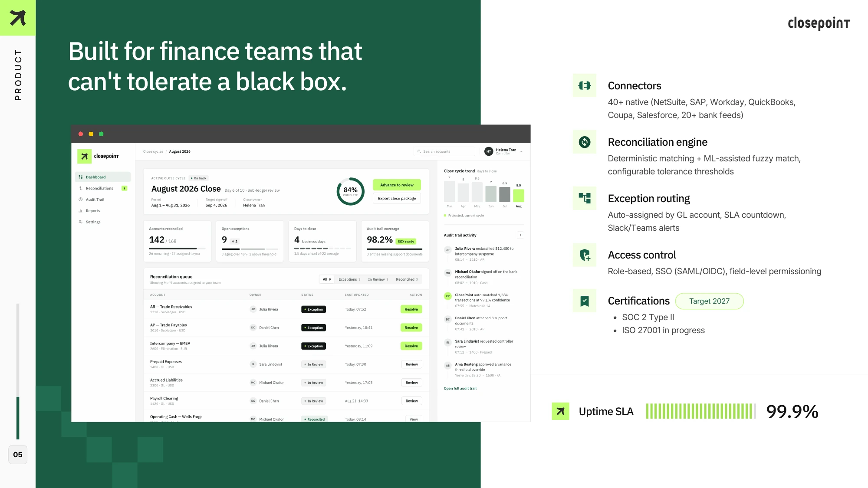The image size is (868, 488).
Task: Switch to the Reconciled tab
Action: (407, 279)
